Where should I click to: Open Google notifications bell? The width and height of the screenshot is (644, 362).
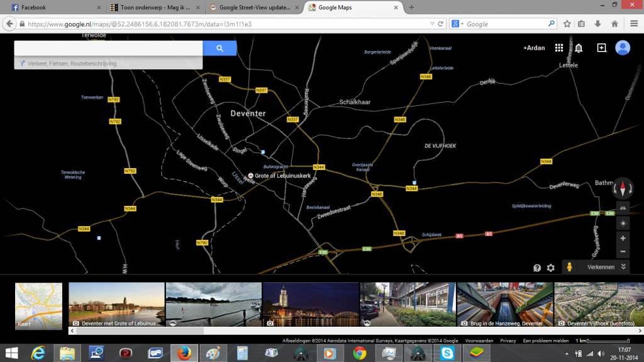(x=579, y=48)
